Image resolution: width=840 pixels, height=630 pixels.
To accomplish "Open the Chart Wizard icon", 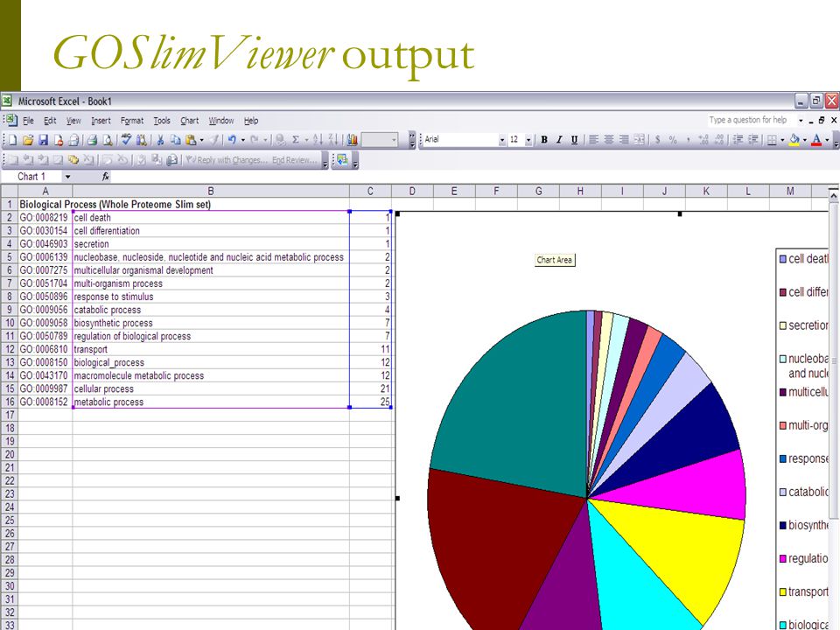I will (x=352, y=140).
